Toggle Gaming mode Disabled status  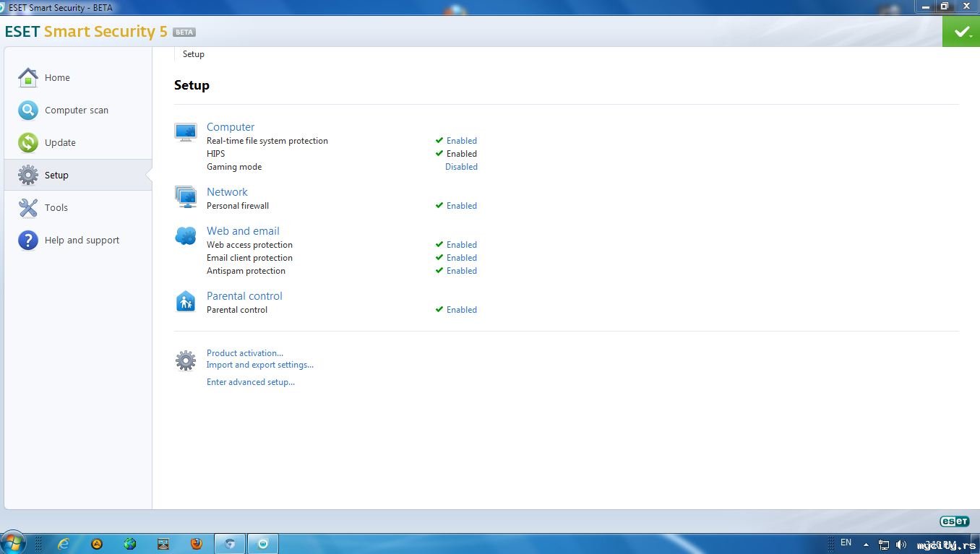[x=461, y=167]
